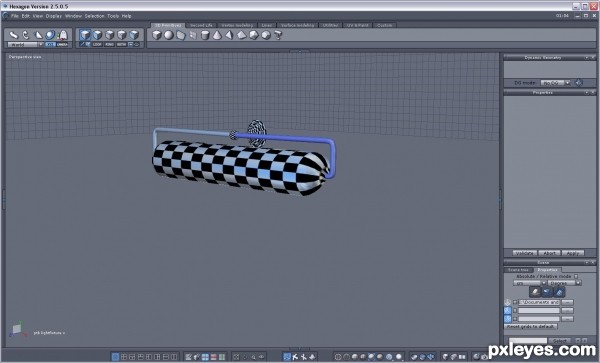Viewport: 600px width, 363px height.
Task: Click the DG mode speaker-like icon
Action: coord(579,83)
